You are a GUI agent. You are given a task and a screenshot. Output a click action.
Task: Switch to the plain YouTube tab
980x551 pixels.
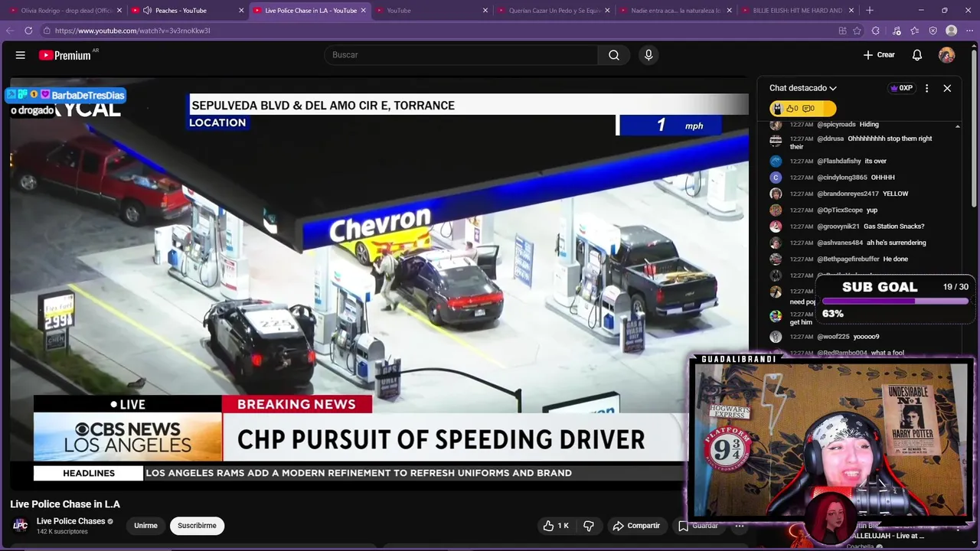click(399, 11)
